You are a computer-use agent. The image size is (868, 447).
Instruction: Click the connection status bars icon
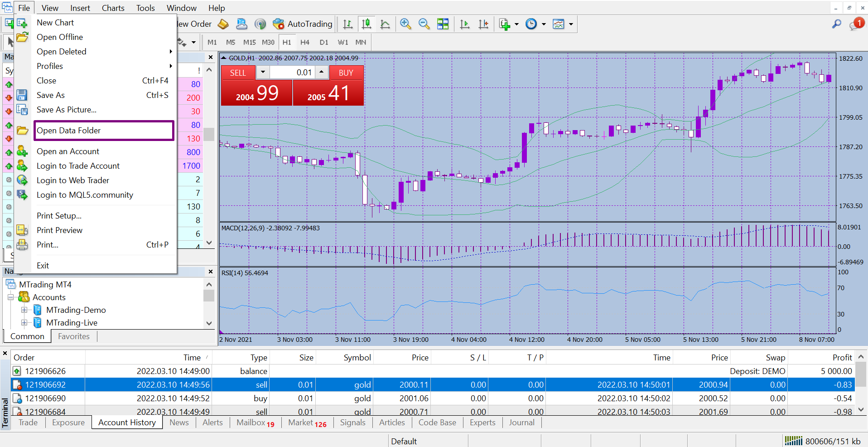[x=793, y=441]
